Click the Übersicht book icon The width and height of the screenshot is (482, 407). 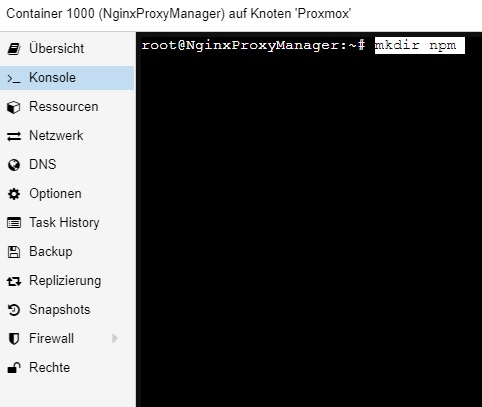[14, 49]
